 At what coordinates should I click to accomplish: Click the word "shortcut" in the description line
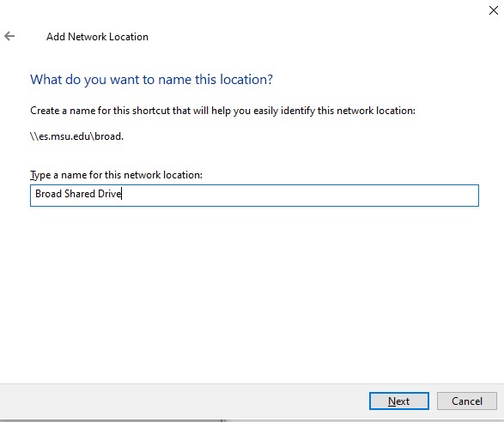tap(151, 111)
